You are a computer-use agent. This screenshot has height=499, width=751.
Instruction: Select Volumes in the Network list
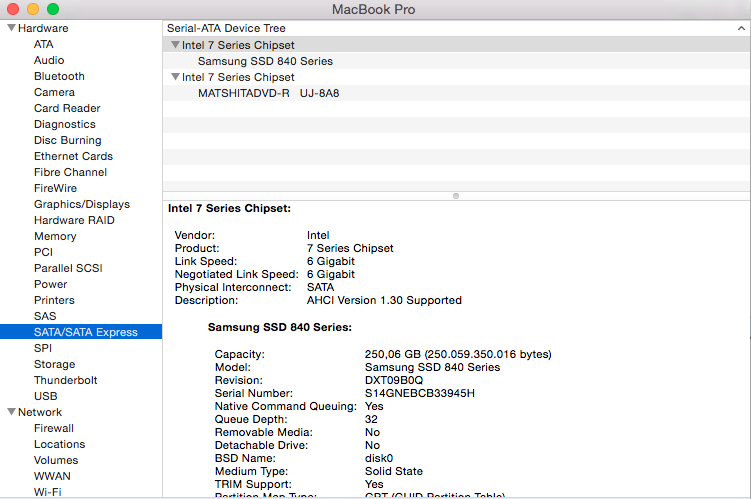click(56, 460)
